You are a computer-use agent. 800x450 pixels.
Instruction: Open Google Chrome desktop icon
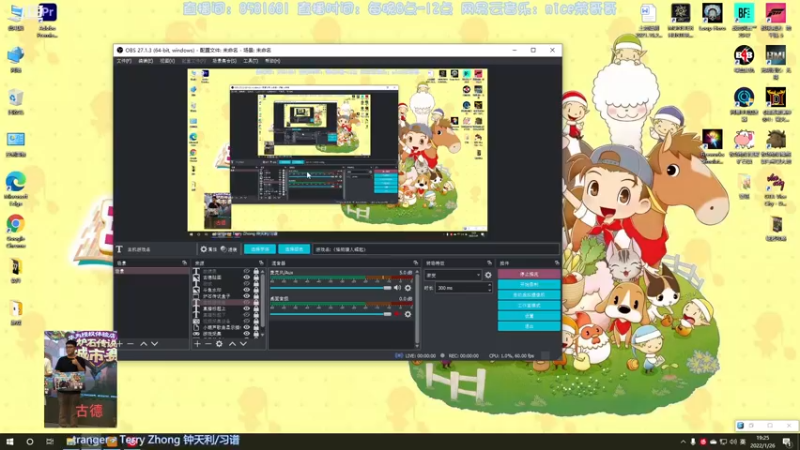pos(16,231)
